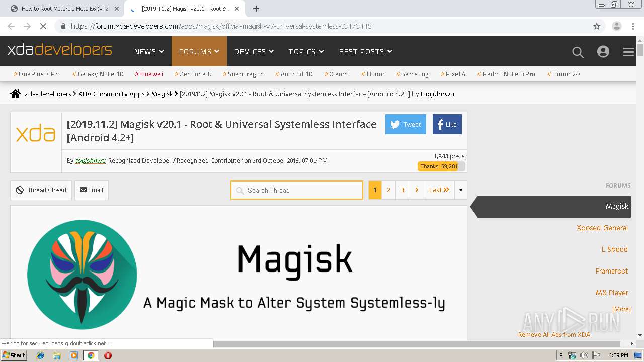644x362 pixels.
Task: Open a new Chrome tab
Action: click(x=256, y=9)
